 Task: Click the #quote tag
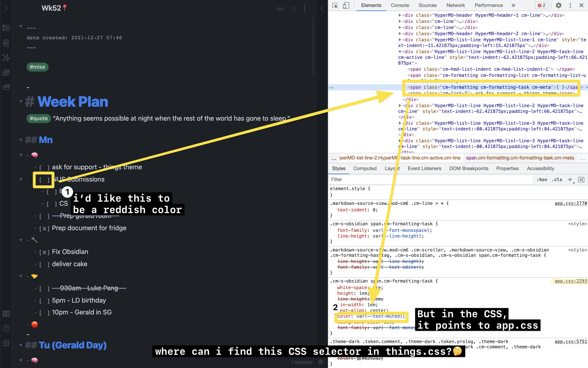(39, 119)
